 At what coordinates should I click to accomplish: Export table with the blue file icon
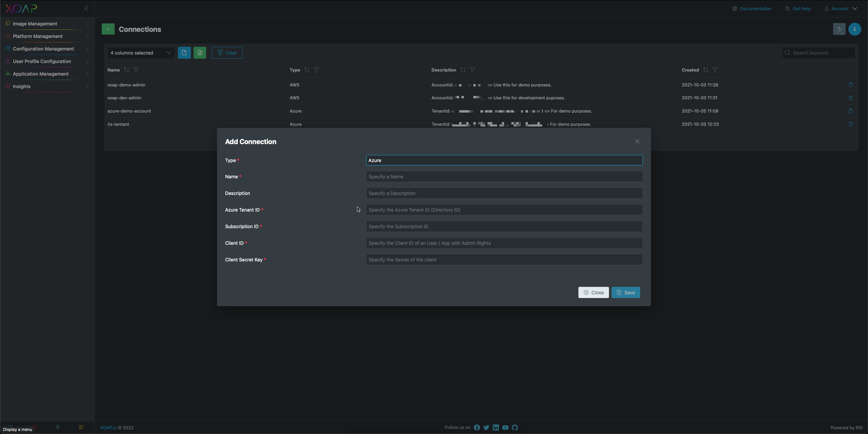(184, 53)
